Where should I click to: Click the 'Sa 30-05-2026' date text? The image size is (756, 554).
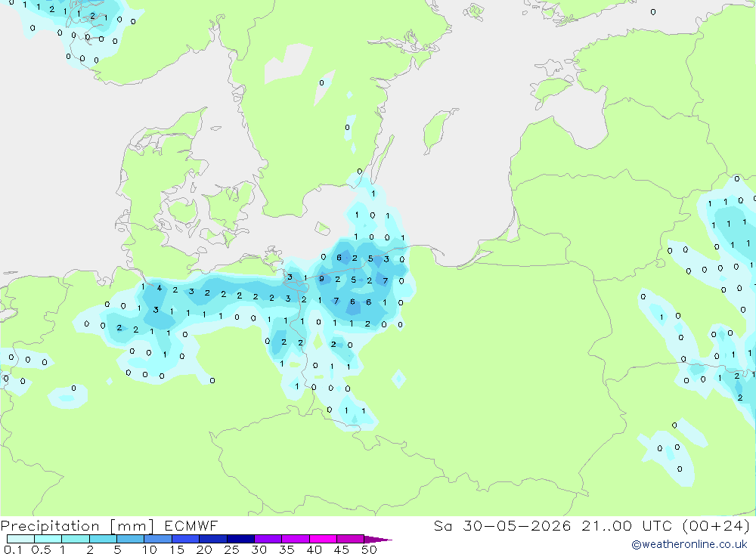click(x=503, y=526)
